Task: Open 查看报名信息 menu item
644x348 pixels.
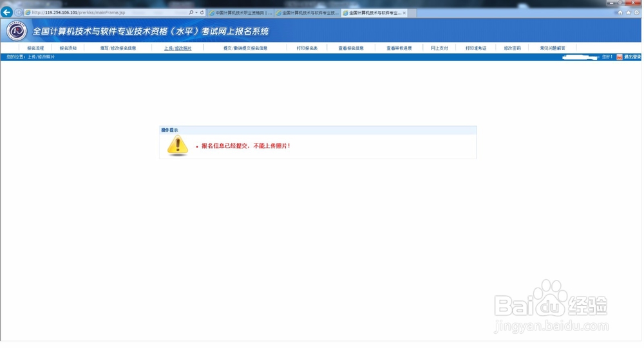Action: [x=351, y=48]
